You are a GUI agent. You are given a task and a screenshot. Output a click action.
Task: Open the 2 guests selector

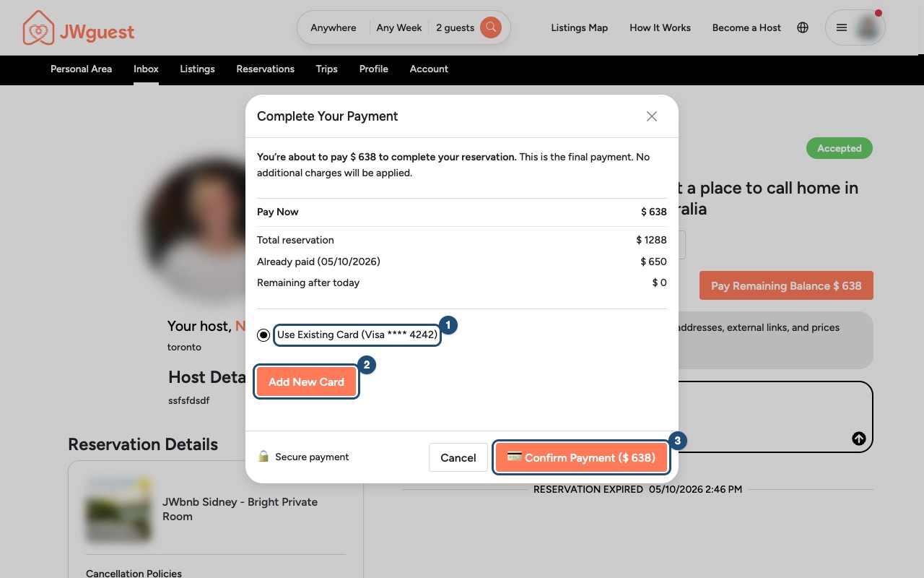click(x=455, y=27)
